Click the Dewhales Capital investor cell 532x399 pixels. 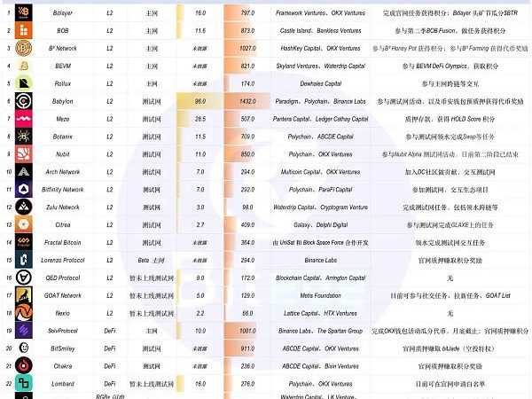[x=320, y=83]
